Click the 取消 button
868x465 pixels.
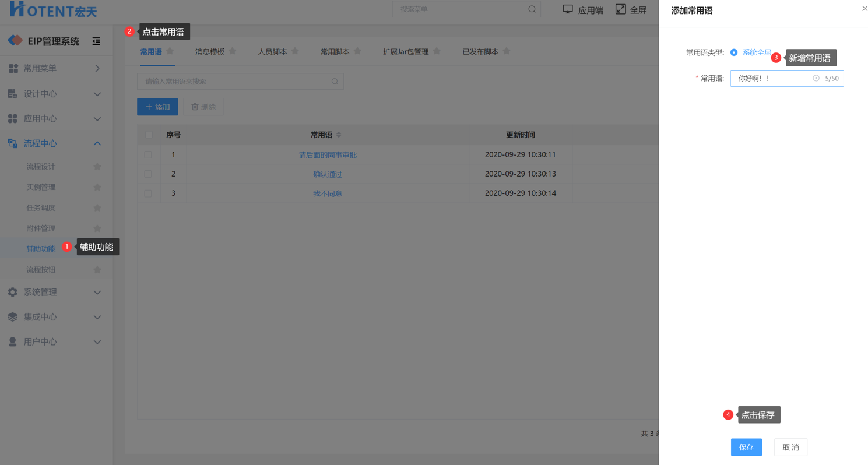tap(790, 448)
